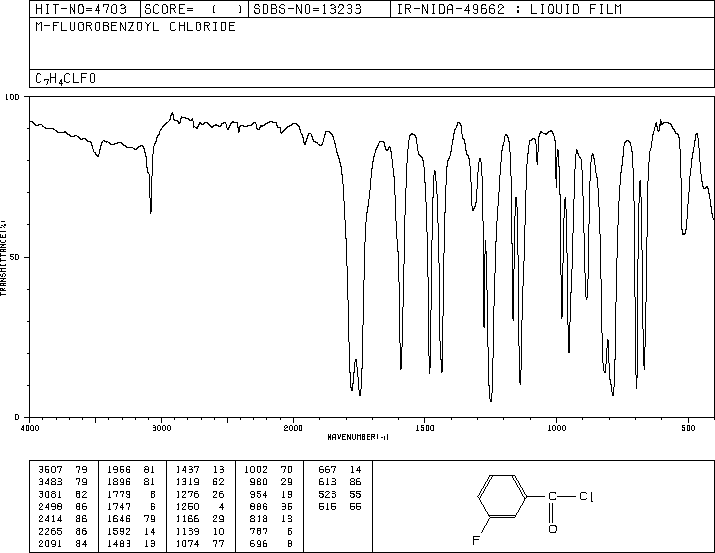Select the 1747 peak table entry

131,506
